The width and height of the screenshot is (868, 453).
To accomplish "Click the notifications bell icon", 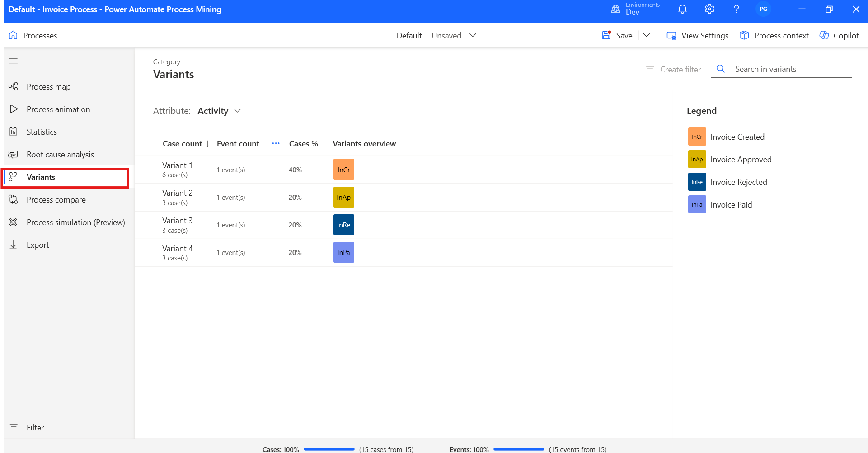I will (x=682, y=9).
